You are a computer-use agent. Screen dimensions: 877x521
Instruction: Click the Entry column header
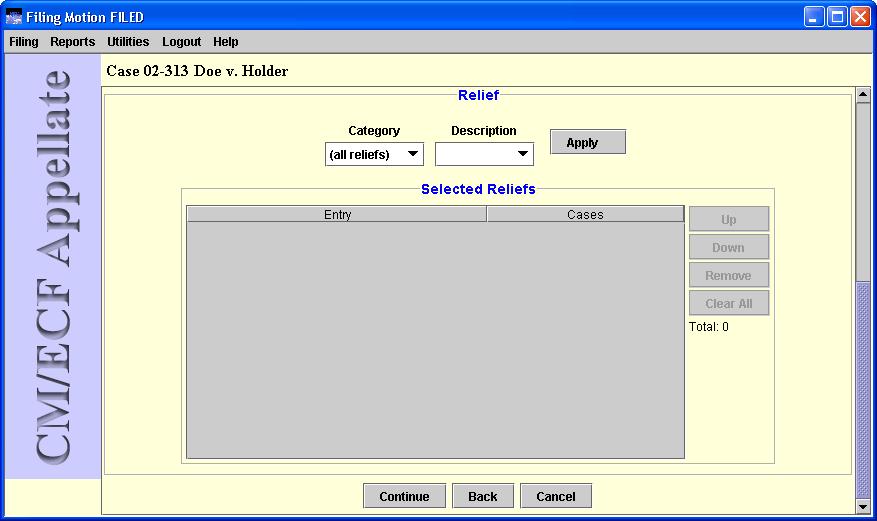[337, 214]
